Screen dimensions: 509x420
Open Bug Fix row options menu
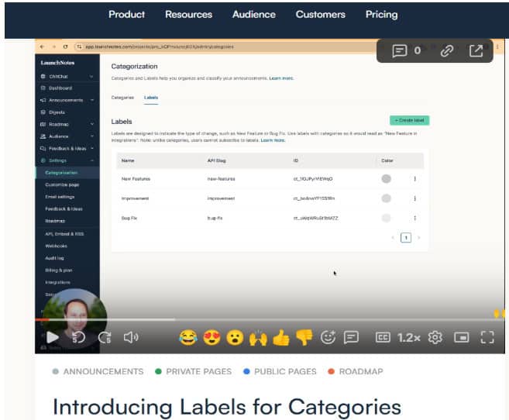[x=414, y=218]
